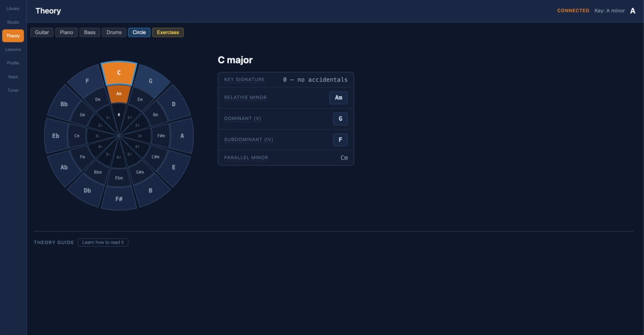Open Apps in the sidebar

[x=13, y=77]
